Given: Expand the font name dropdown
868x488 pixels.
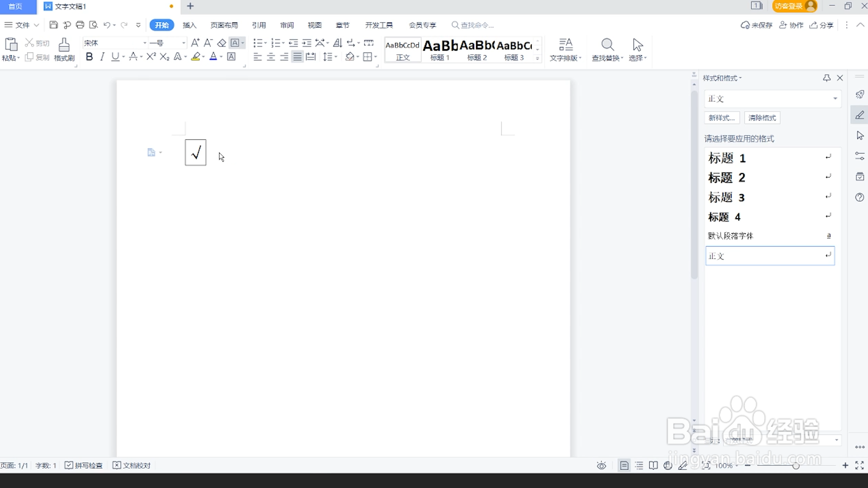Looking at the screenshot, I should [x=145, y=43].
